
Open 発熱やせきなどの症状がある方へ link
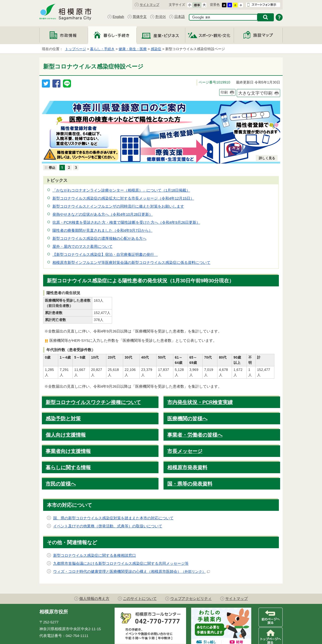[102, 214]
